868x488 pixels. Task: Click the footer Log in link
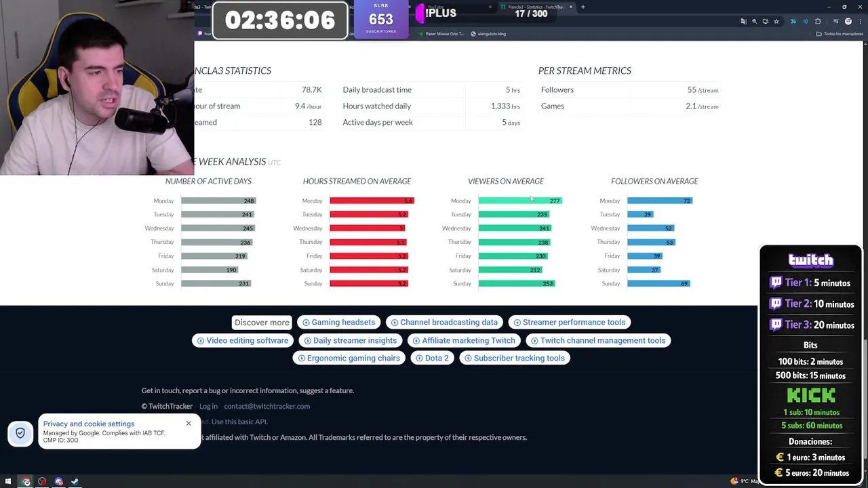point(208,406)
